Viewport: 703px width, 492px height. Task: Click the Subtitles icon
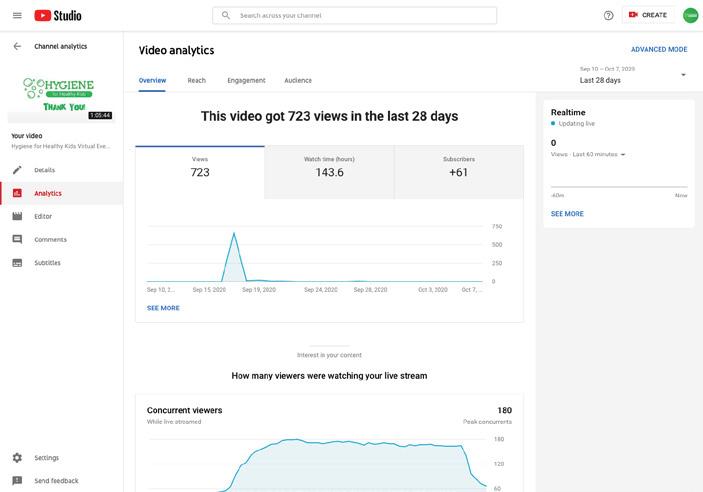[x=17, y=262]
